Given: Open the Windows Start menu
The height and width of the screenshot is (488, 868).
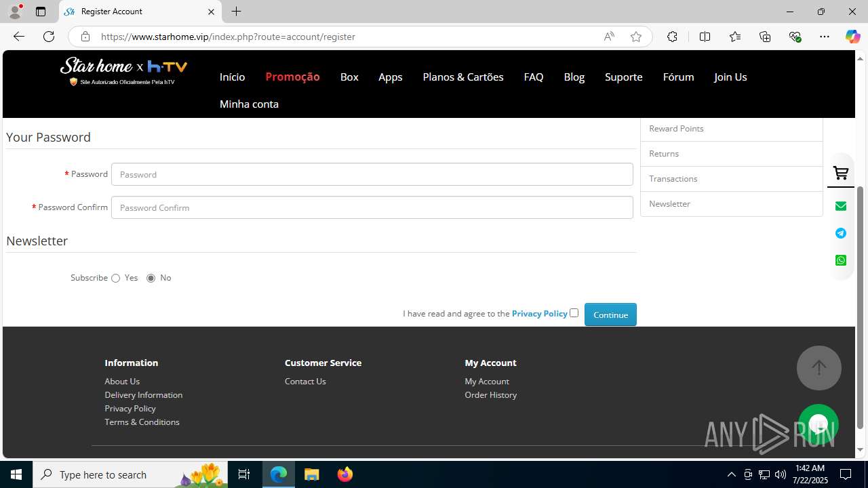Looking at the screenshot, I should (x=16, y=474).
